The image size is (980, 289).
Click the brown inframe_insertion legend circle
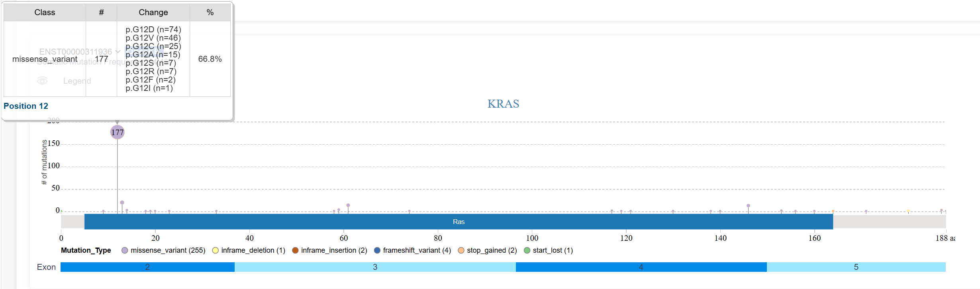click(x=295, y=250)
